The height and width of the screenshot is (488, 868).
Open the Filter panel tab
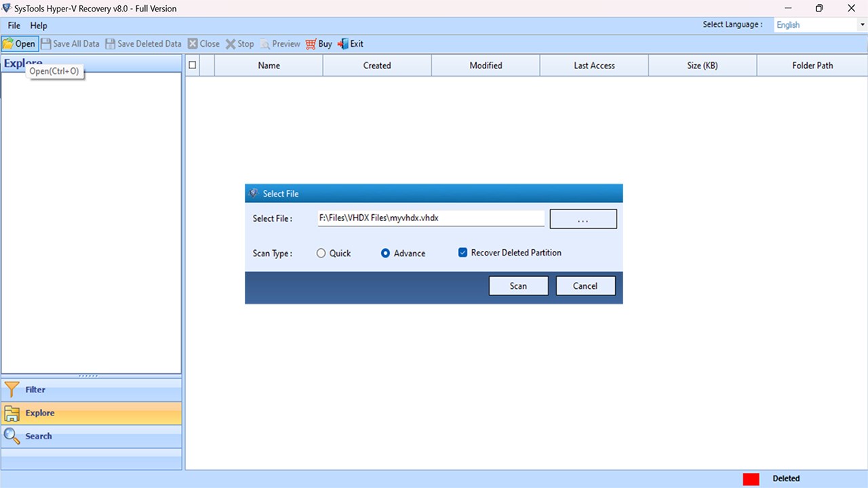tap(92, 390)
